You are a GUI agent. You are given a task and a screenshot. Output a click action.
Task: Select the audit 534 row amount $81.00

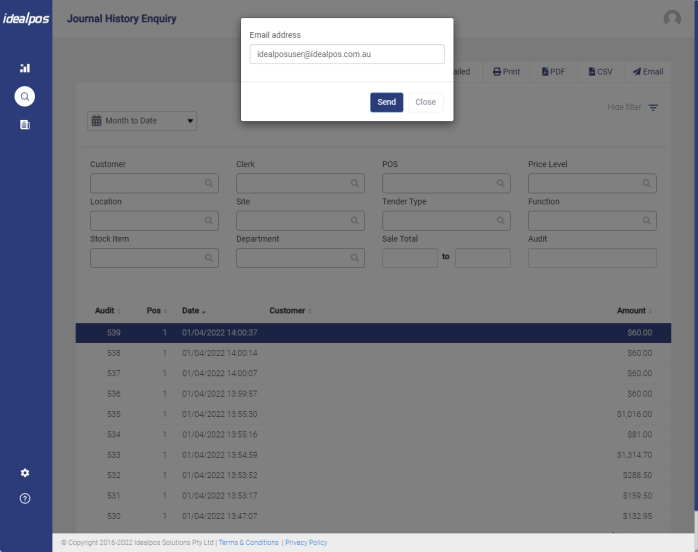tap(640, 434)
